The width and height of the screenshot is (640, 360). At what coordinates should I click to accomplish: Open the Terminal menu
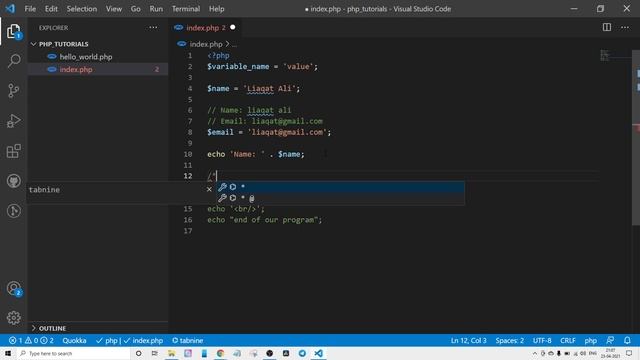pyautogui.click(x=186, y=9)
